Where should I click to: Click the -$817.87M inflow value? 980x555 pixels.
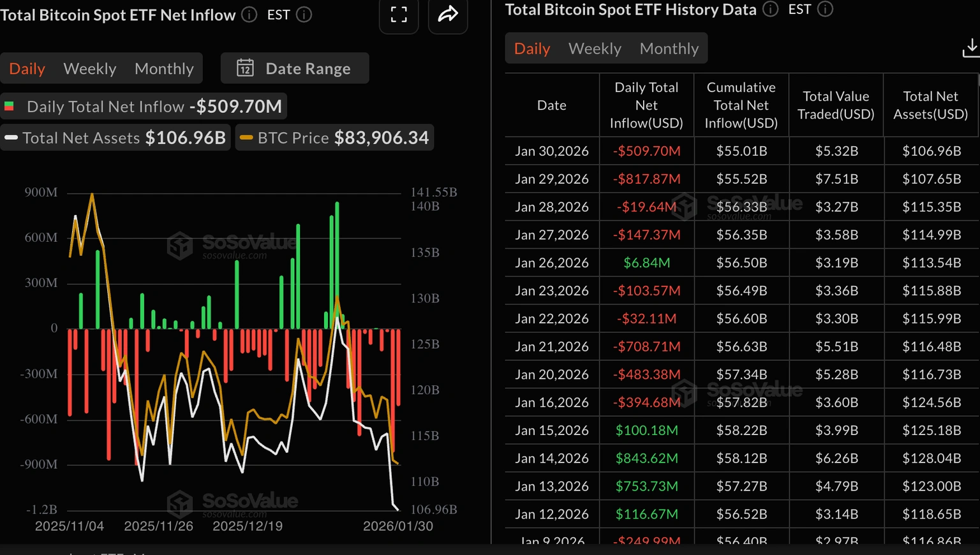click(646, 179)
